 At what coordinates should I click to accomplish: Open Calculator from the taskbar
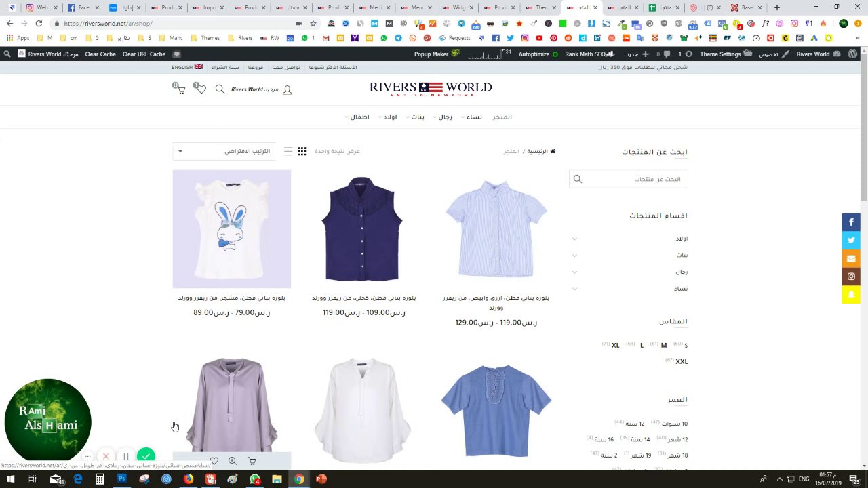(100, 479)
